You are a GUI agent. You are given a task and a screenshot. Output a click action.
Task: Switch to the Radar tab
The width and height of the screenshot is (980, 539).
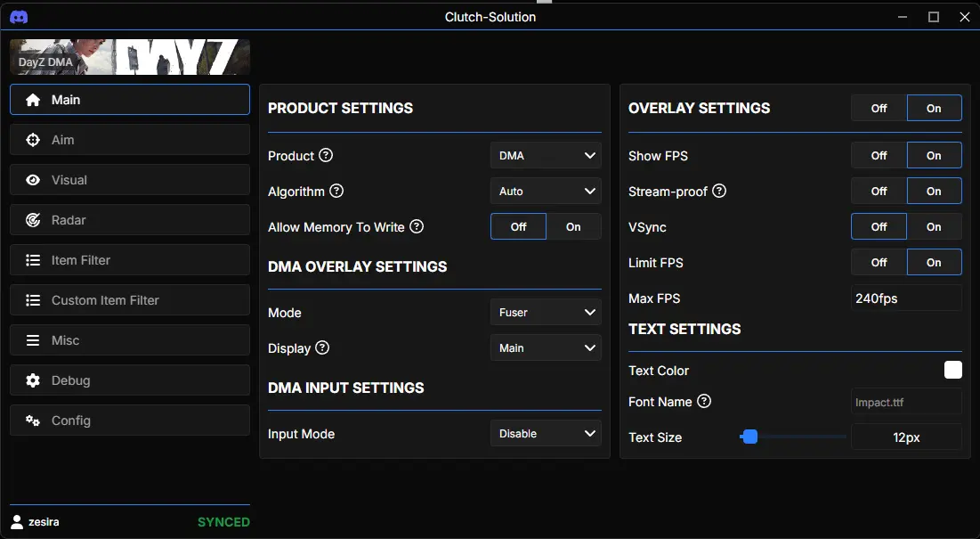point(130,220)
